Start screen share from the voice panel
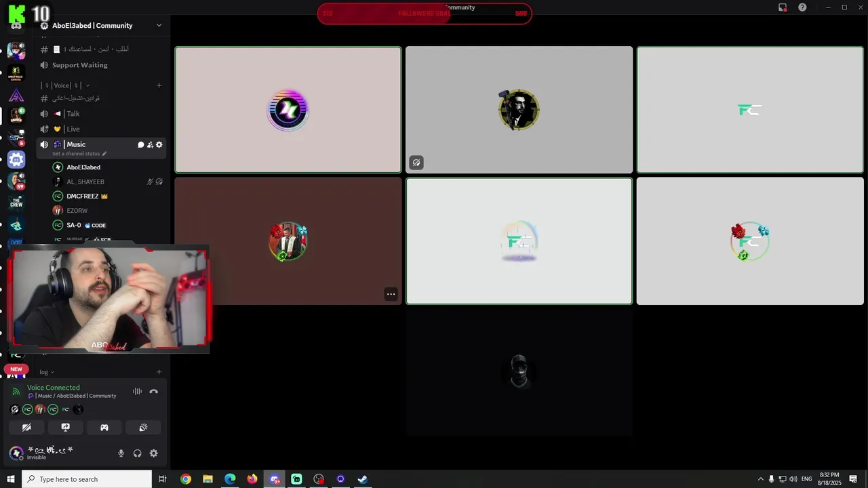Image resolution: width=868 pixels, height=488 pixels. pyautogui.click(x=65, y=428)
